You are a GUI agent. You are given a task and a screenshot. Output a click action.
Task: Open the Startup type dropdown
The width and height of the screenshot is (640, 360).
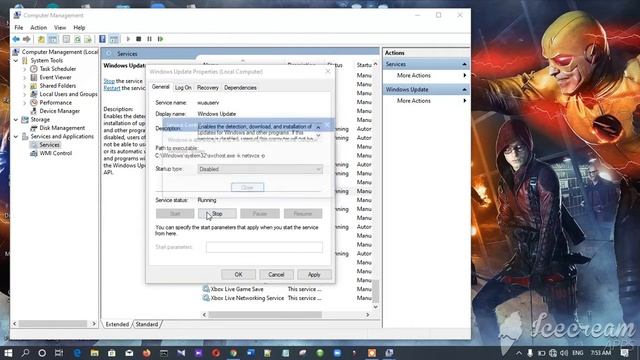(260, 169)
